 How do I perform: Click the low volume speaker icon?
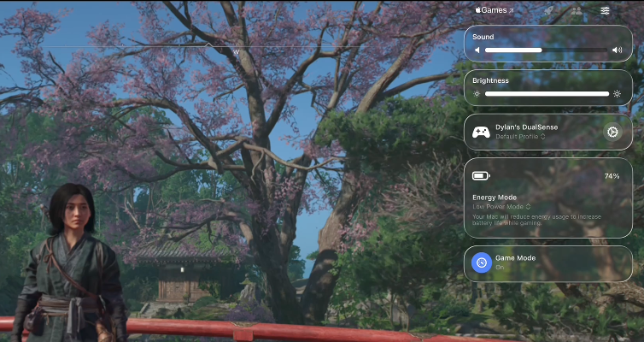(477, 50)
